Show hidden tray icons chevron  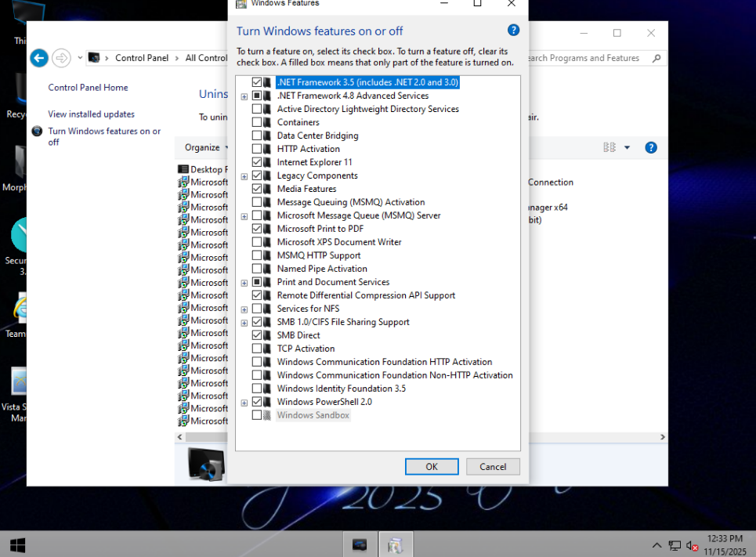[657, 545]
